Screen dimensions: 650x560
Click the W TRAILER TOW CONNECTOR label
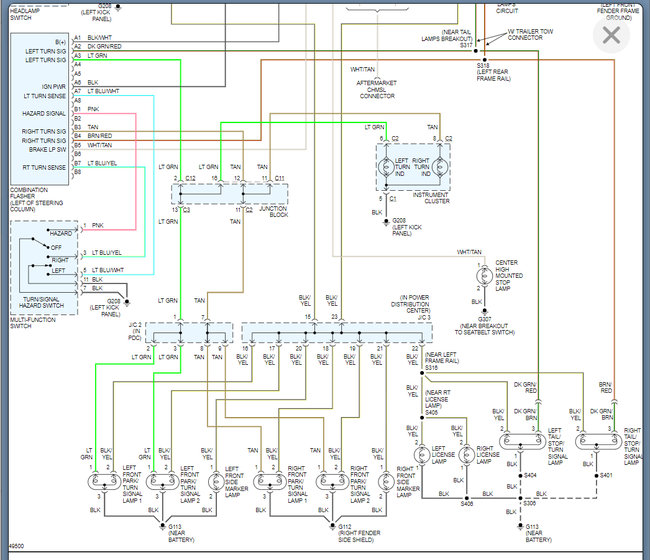[x=530, y=34]
